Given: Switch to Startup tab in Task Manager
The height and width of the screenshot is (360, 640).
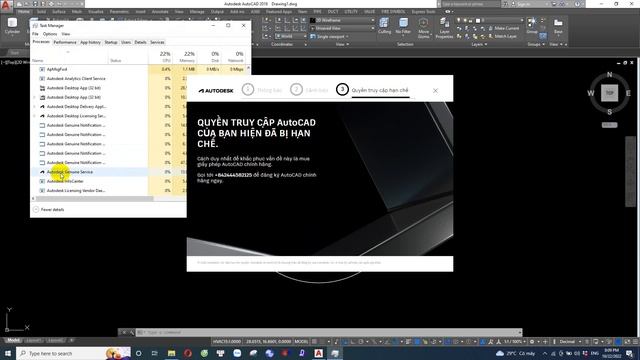Looking at the screenshot, I should 111,42.
